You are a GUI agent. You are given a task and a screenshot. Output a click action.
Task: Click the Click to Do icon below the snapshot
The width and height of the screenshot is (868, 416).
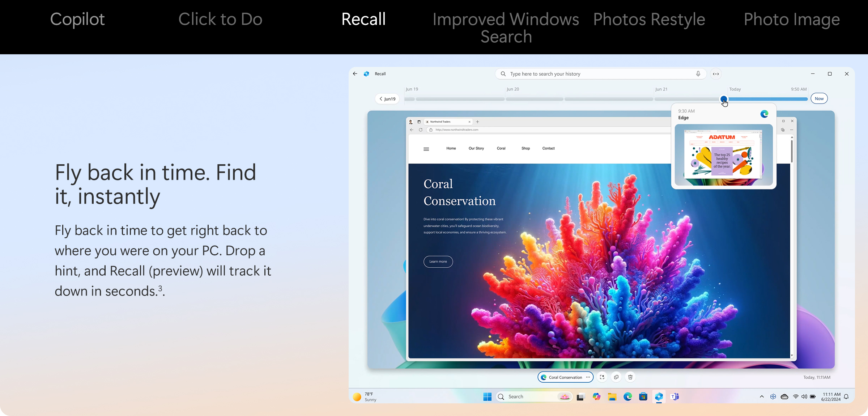pos(602,377)
